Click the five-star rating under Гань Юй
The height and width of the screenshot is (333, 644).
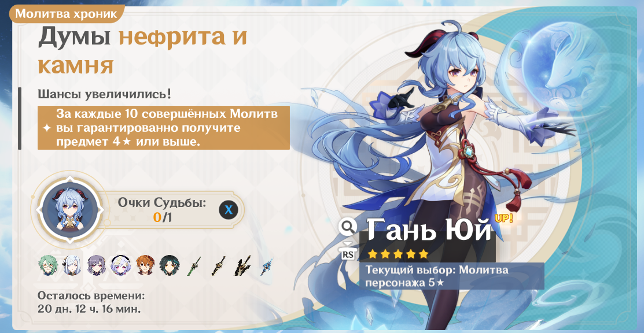coord(397,254)
